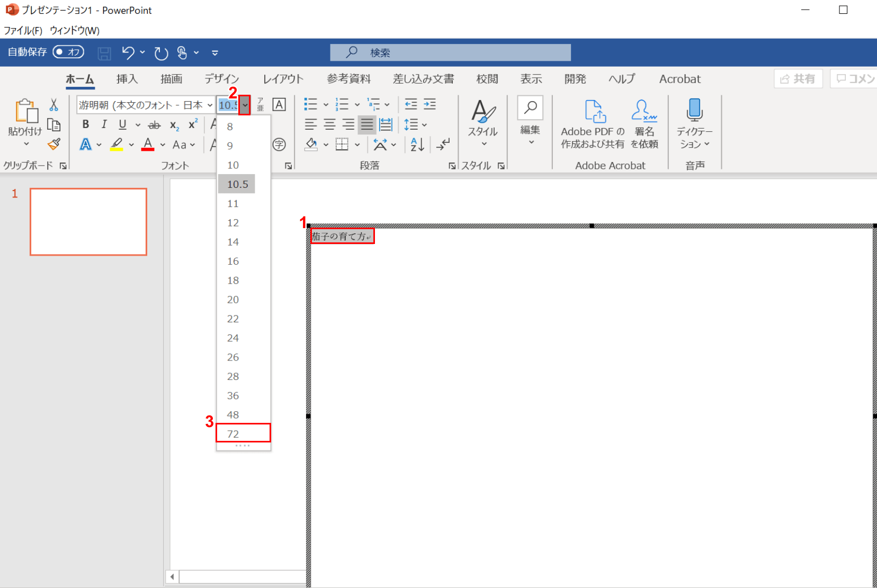Viewport: 877px width, 588px height.
Task: Open the font size dropdown arrow
Action: (x=245, y=105)
